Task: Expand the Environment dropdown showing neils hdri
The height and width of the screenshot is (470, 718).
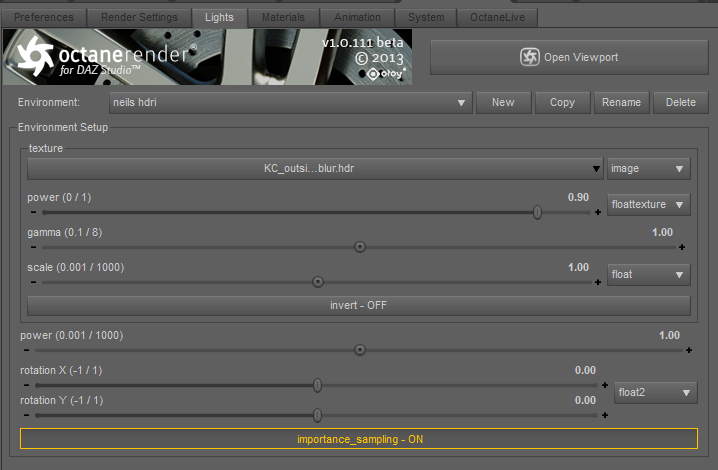Action: click(290, 103)
